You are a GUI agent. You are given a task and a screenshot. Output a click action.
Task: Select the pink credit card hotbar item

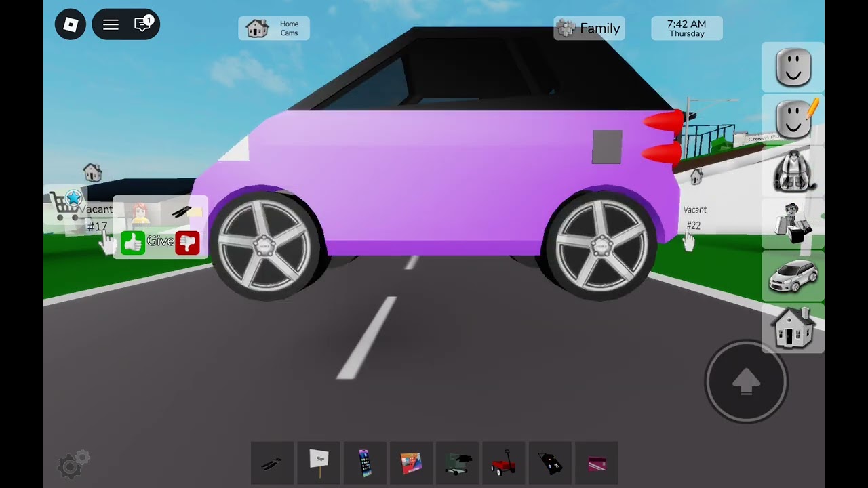(596, 463)
